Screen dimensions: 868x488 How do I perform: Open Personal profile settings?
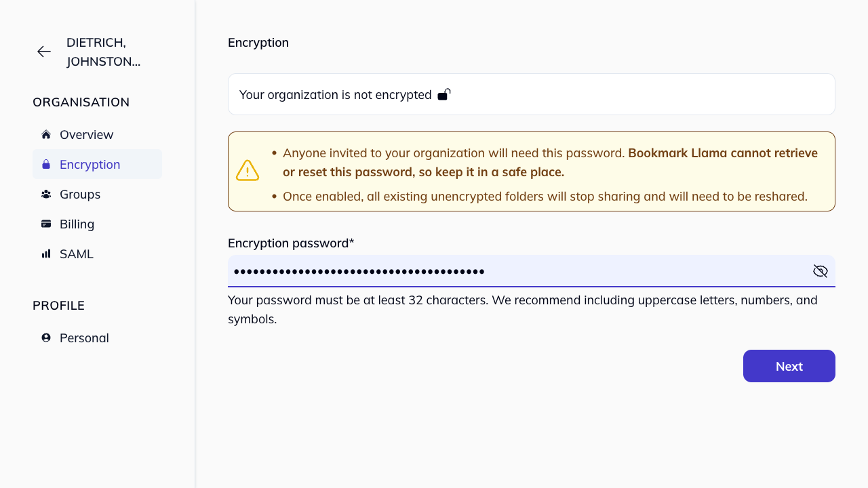(84, 338)
